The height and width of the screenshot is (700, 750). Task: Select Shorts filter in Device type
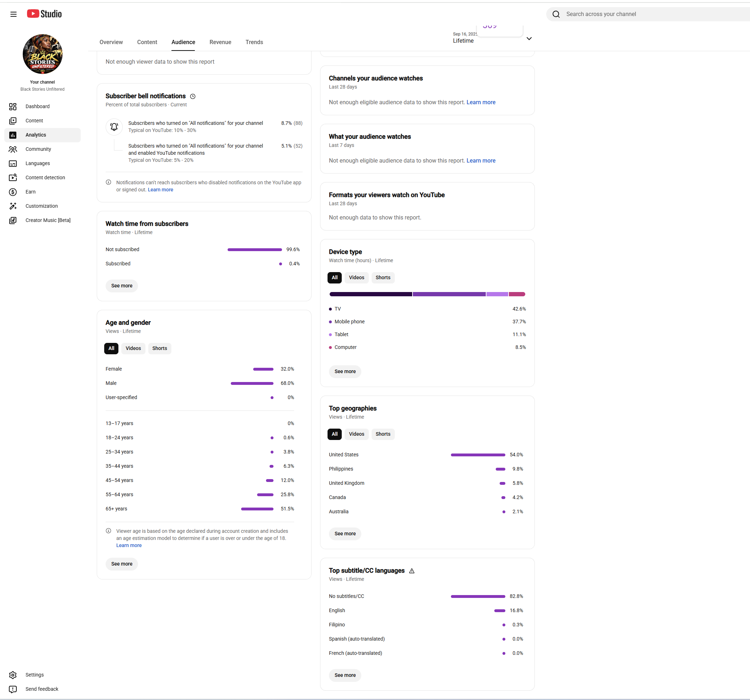tap(383, 277)
